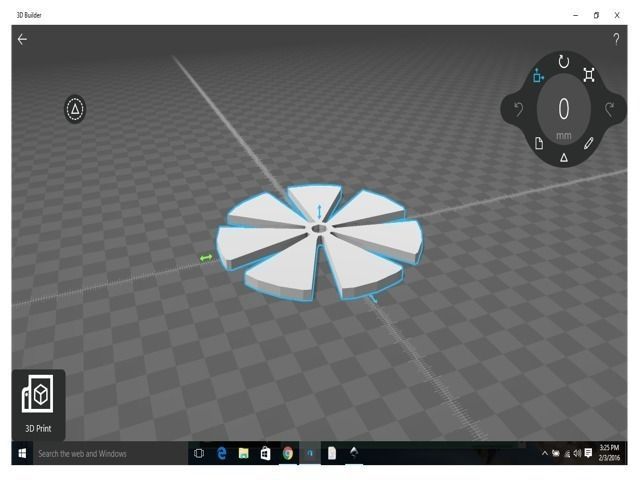The height and width of the screenshot is (480, 640).
Task: Click the volume speaker tray icon
Action: click(577, 453)
